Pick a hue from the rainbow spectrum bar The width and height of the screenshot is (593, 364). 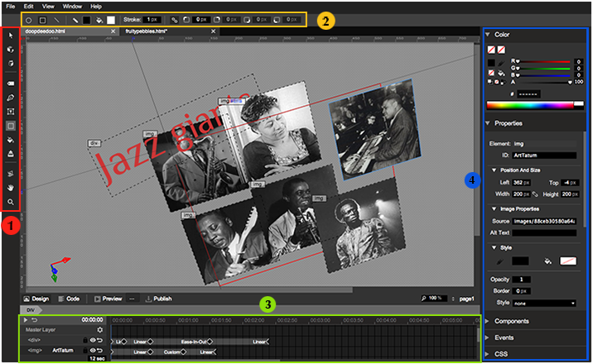click(x=530, y=106)
